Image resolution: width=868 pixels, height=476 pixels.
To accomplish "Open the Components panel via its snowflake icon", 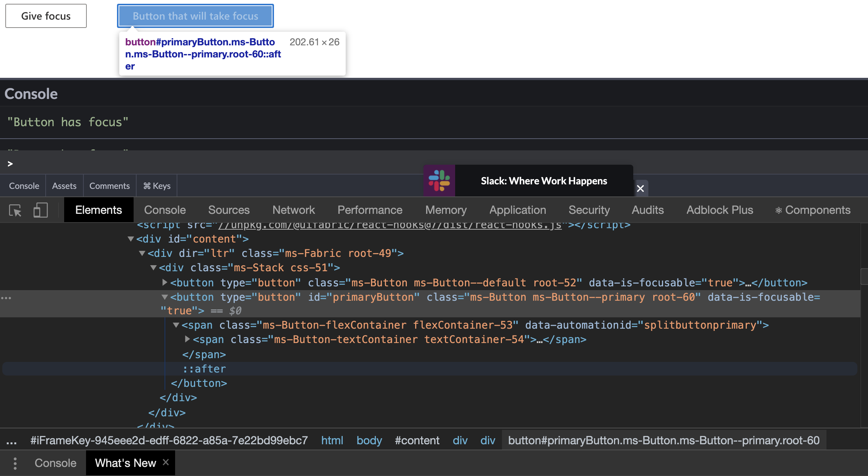I will coord(779,210).
